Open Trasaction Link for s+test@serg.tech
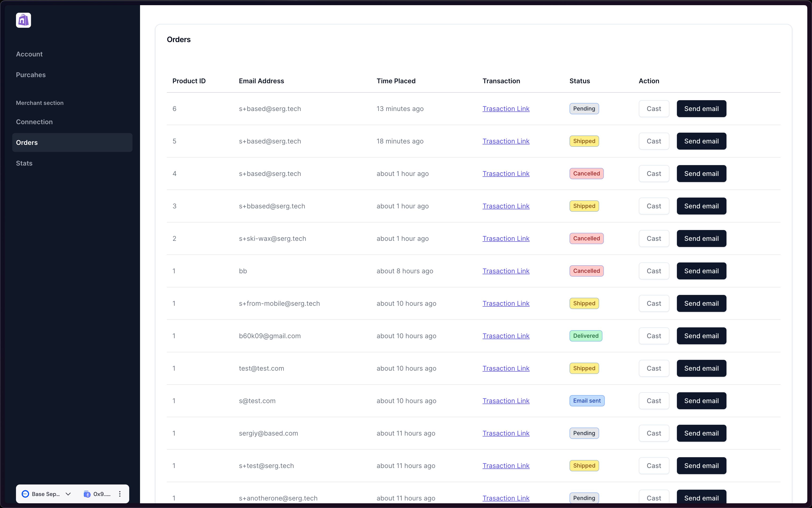 pyautogui.click(x=506, y=466)
